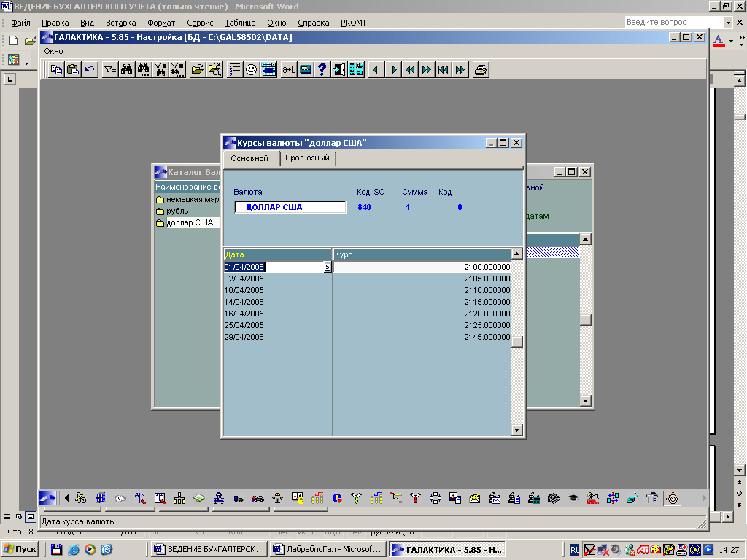This screenshot has width=747, height=560.
Task: Open the Введите вопрос dropdown arrow
Action: pyautogui.click(x=728, y=23)
